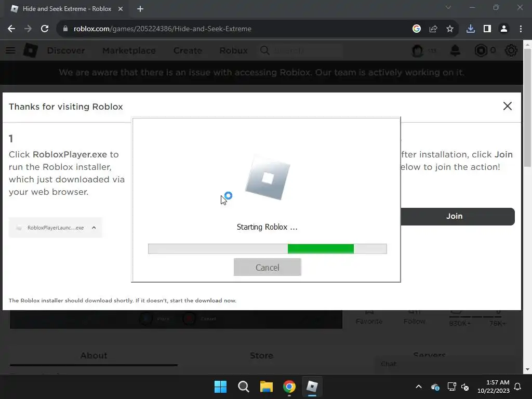This screenshot has width=532, height=399.
Task: Open the Chrome profile icon
Action: point(504,29)
